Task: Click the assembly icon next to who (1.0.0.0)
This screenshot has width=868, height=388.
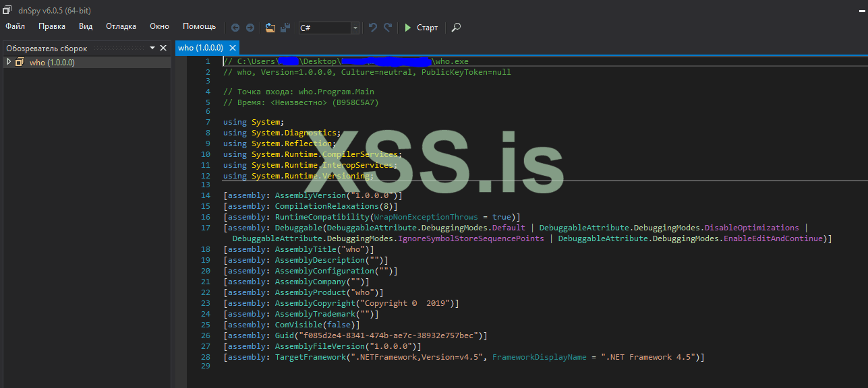Action: [x=20, y=62]
